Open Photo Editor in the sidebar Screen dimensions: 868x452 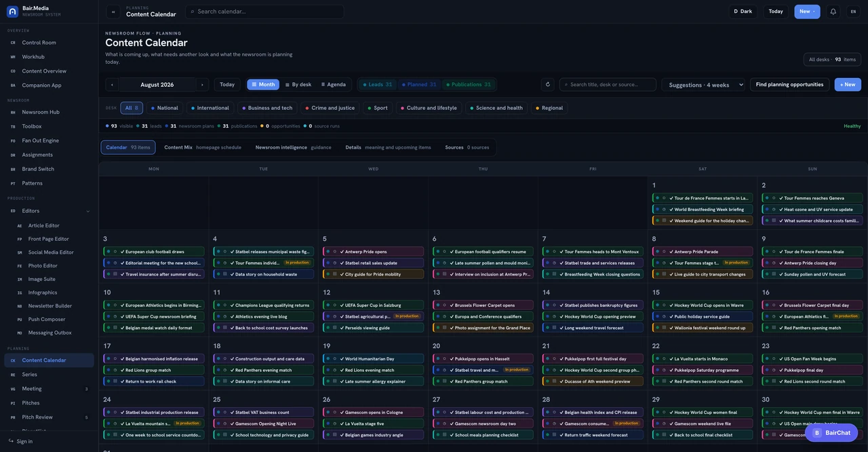tap(53, 266)
